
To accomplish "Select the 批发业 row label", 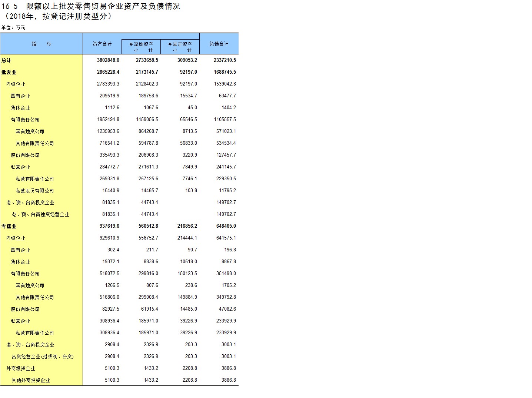I will point(9,72).
